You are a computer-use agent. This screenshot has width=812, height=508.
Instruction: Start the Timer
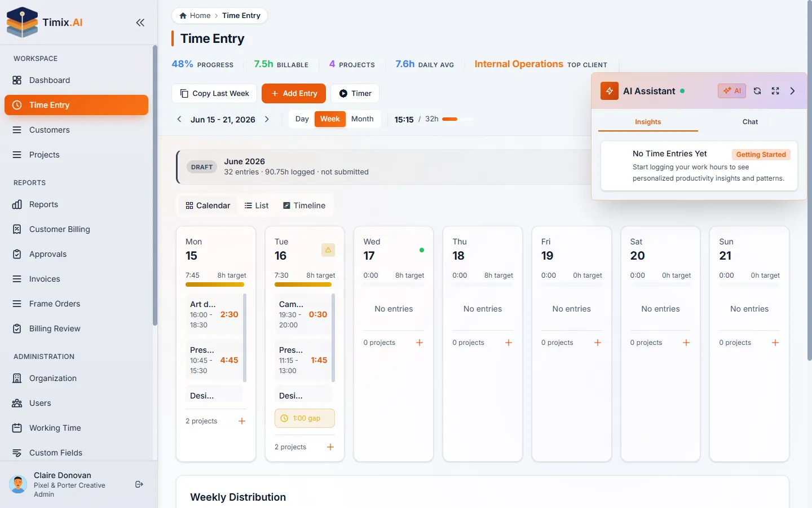(355, 93)
